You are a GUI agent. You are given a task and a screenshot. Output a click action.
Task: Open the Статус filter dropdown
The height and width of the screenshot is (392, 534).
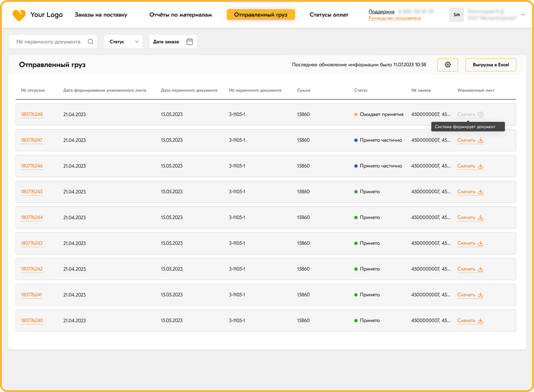(x=123, y=42)
